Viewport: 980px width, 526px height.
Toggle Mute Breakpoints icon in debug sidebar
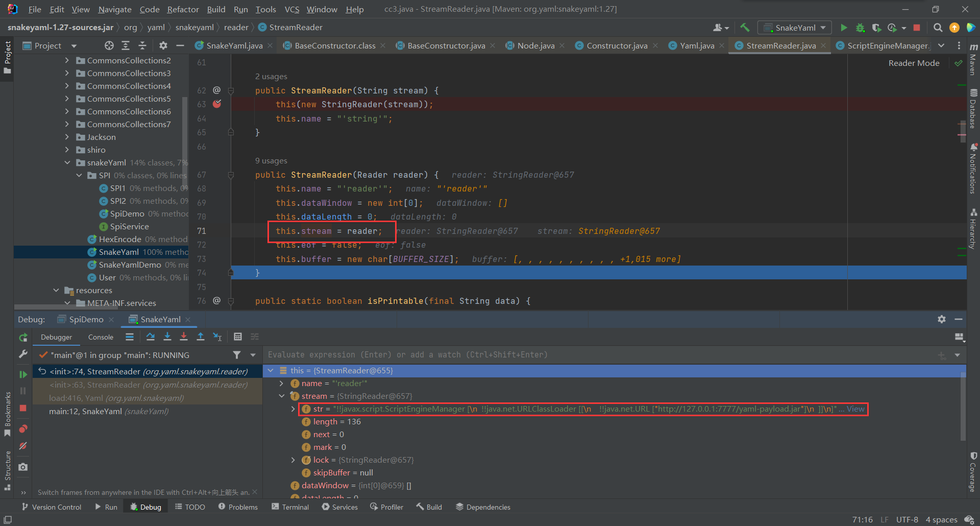tap(23, 446)
